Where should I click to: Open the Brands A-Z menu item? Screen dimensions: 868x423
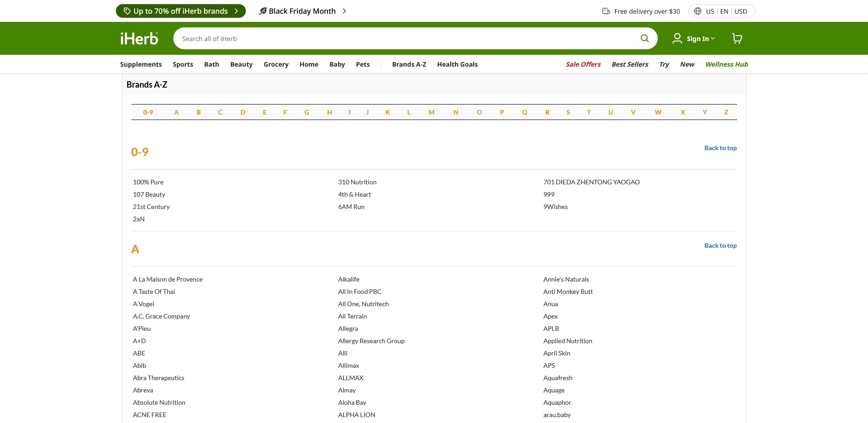(409, 64)
